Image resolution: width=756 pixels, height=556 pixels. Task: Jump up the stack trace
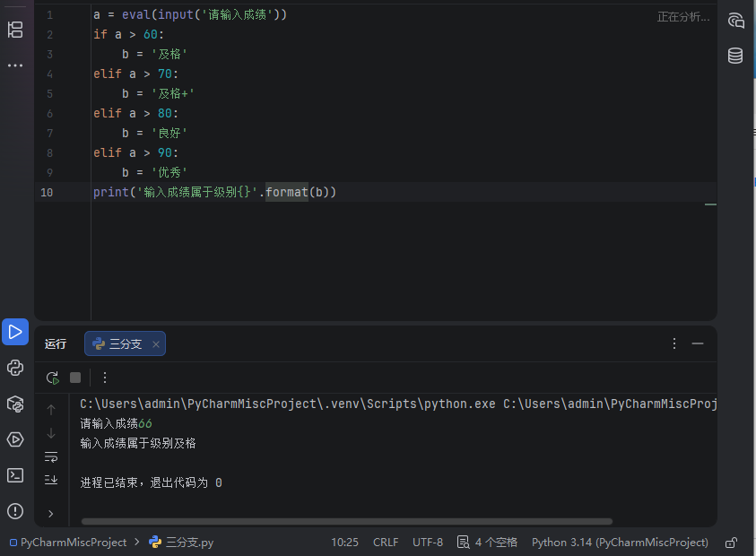click(x=51, y=410)
